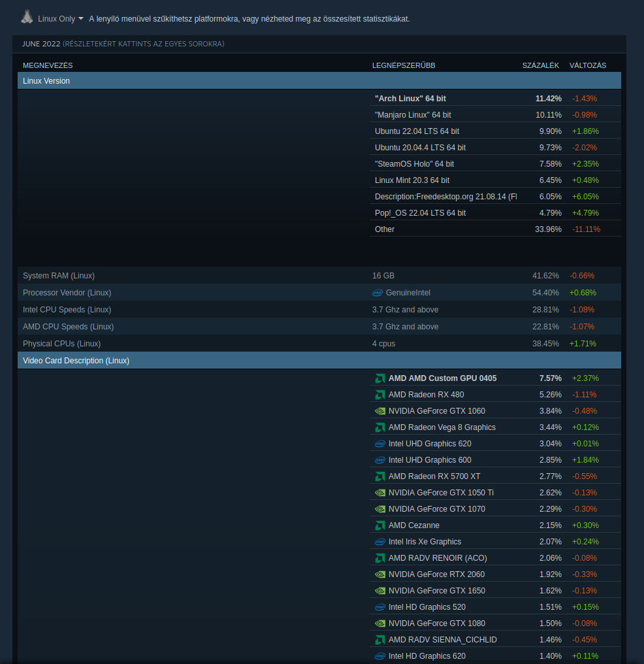Click the 41.62% System RAM percentage
Viewport: 644px width, 664px height.
pos(545,276)
